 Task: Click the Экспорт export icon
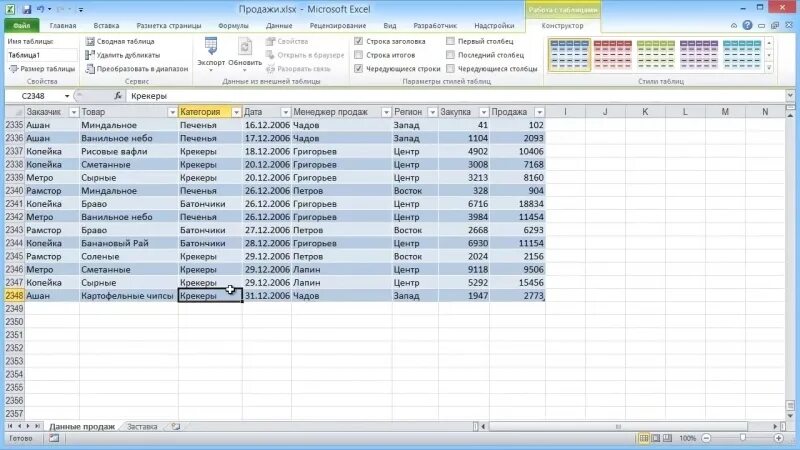pos(211,46)
